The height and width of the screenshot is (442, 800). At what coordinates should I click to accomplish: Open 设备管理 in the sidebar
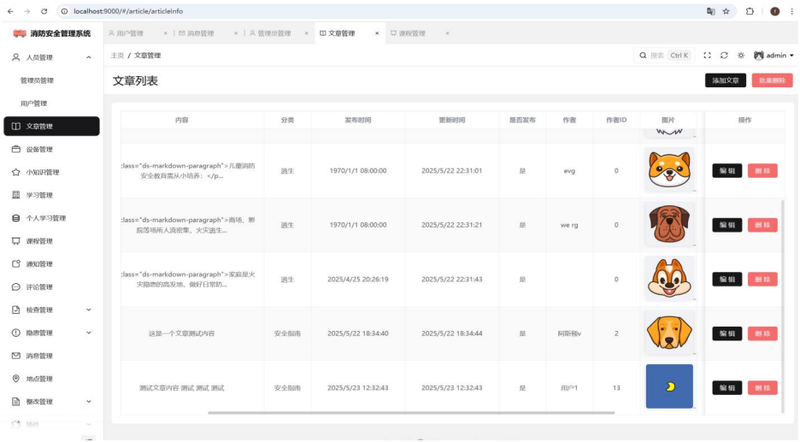click(38, 149)
